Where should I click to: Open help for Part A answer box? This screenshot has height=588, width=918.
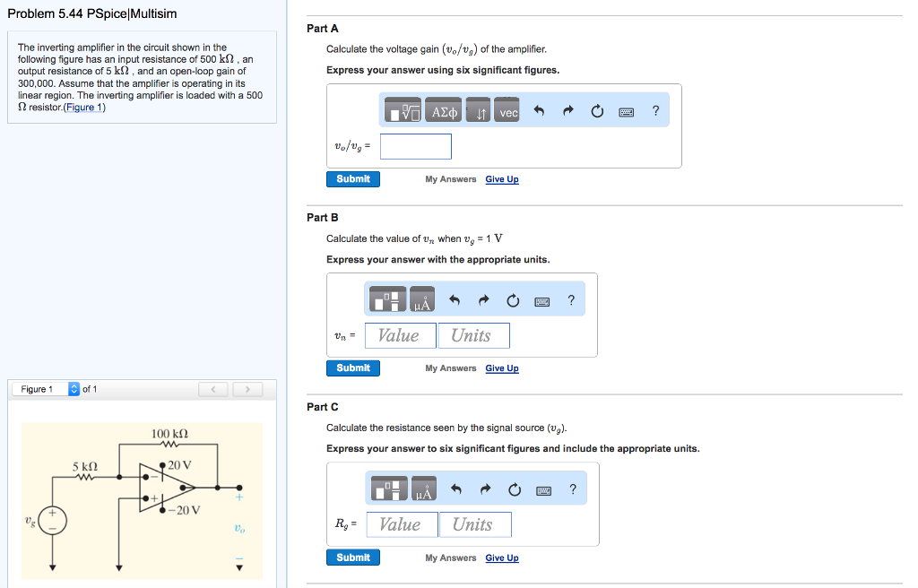tap(655, 110)
